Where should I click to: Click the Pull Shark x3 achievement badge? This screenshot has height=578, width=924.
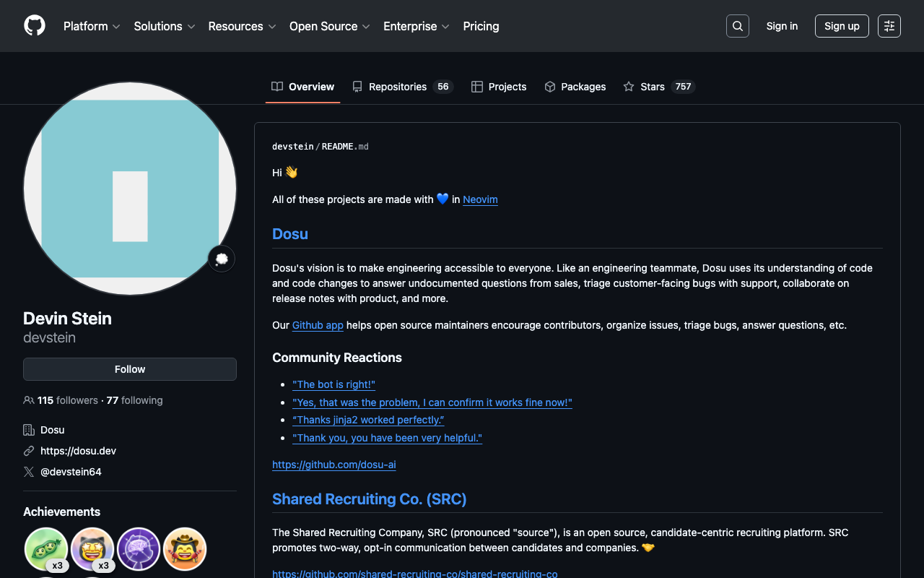(x=46, y=549)
